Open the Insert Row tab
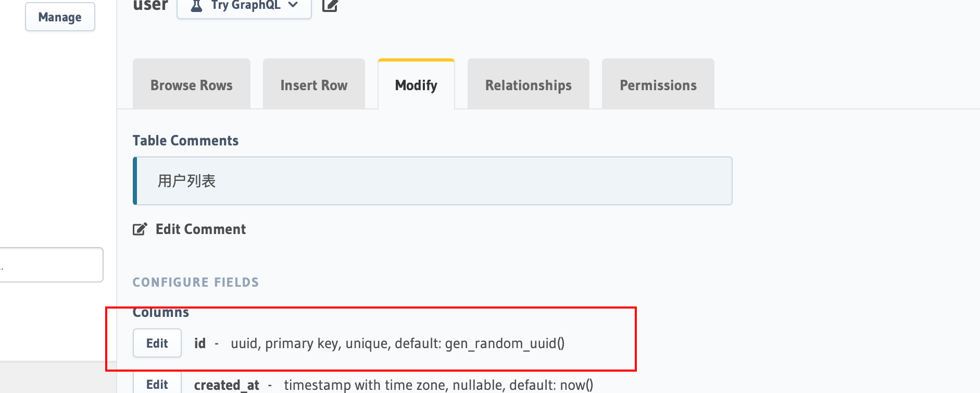 (314, 84)
